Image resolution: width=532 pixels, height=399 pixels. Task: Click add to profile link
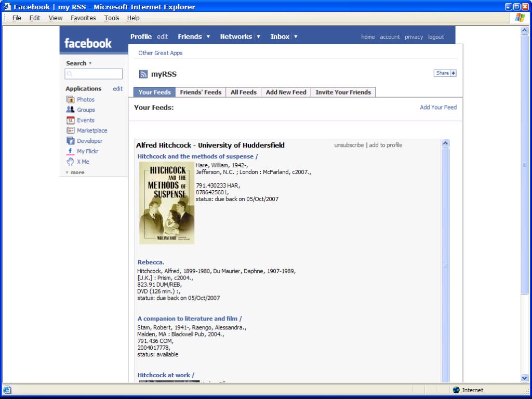click(385, 145)
